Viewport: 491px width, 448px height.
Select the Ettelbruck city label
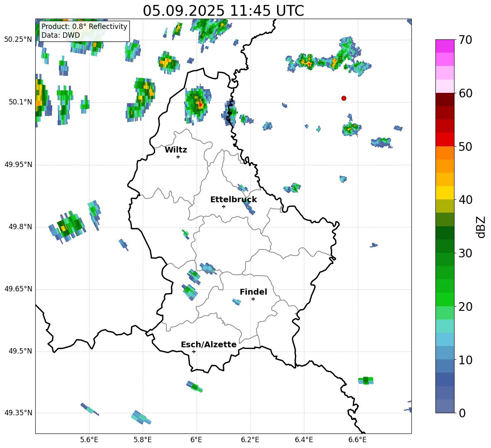(x=233, y=200)
